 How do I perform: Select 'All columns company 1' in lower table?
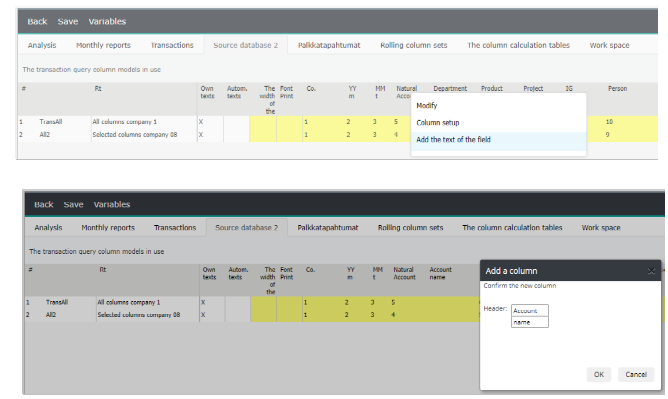coord(129,302)
